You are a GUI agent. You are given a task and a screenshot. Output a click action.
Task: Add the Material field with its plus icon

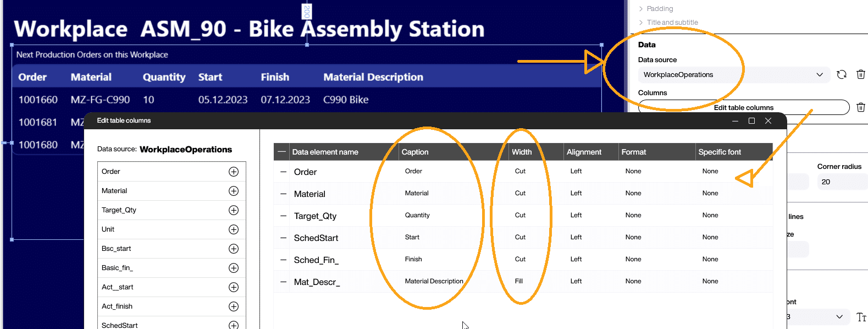234,191
